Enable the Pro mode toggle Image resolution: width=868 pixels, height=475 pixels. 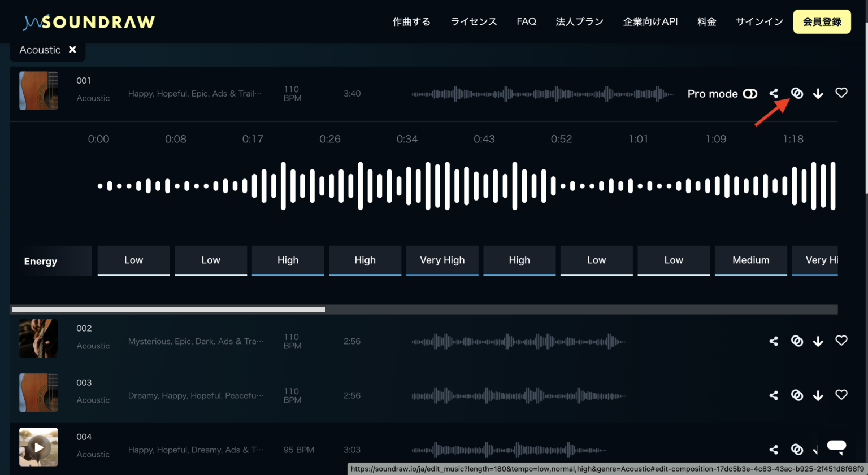pyautogui.click(x=750, y=93)
